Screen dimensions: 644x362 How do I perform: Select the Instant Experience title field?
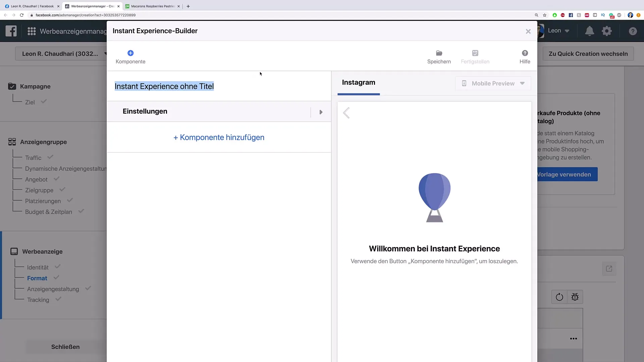tap(164, 86)
